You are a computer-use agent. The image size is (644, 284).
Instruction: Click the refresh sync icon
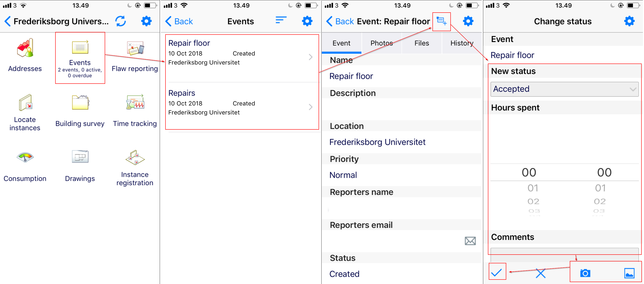120,21
